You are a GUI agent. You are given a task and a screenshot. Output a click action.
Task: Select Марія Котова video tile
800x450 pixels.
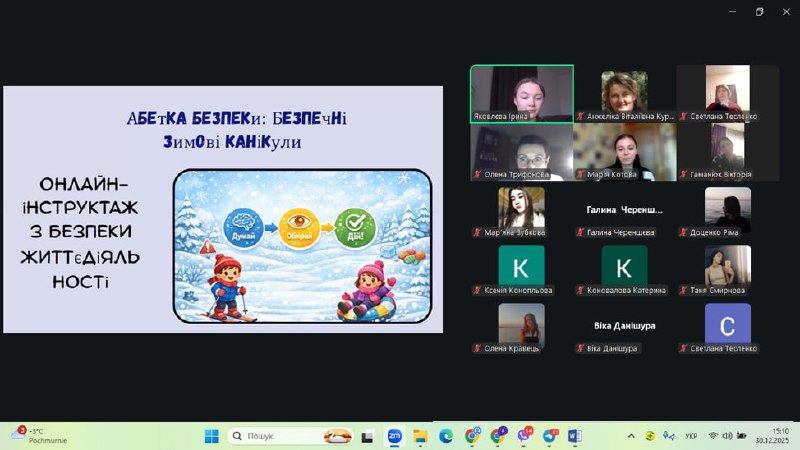[x=624, y=152]
